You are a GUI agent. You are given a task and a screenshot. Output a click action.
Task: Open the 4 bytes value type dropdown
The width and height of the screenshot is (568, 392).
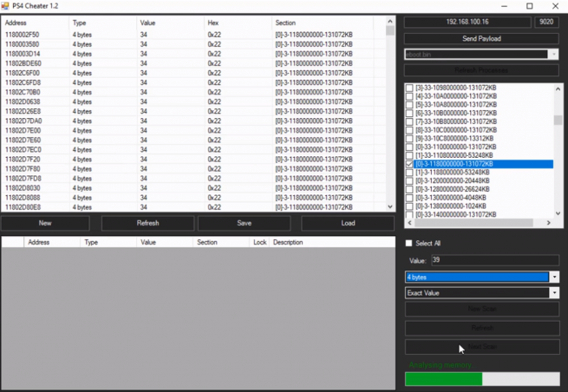click(x=554, y=278)
